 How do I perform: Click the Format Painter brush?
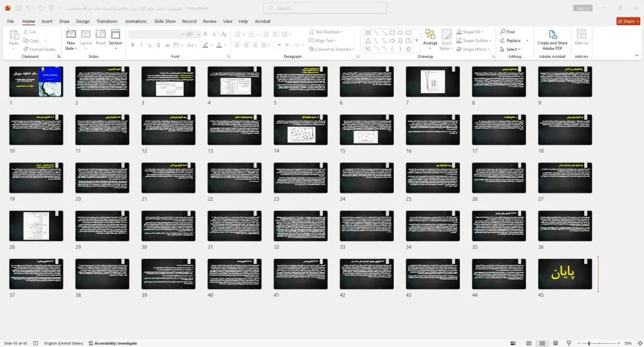coord(25,49)
